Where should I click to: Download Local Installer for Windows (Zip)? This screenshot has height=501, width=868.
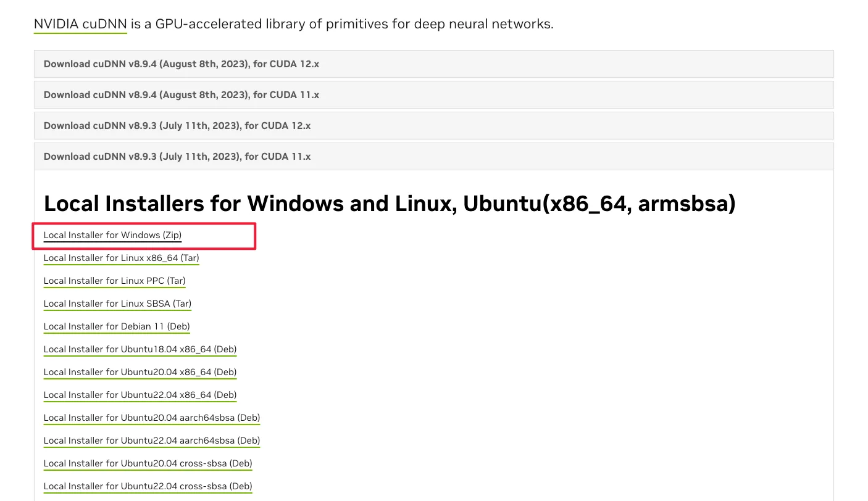[x=112, y=235]
